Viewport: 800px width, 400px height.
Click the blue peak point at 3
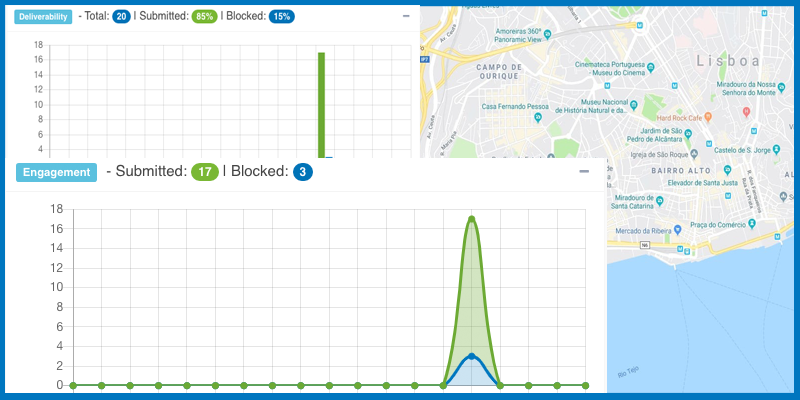471,356
